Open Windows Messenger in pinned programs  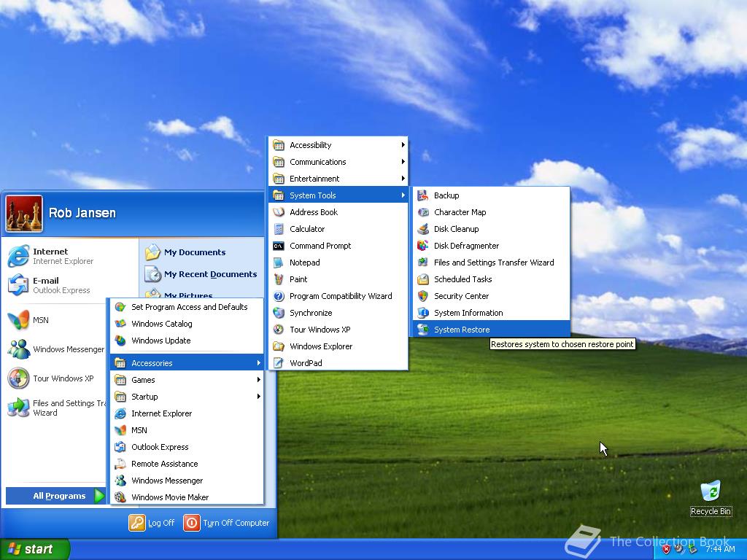[x=55, y=349]
